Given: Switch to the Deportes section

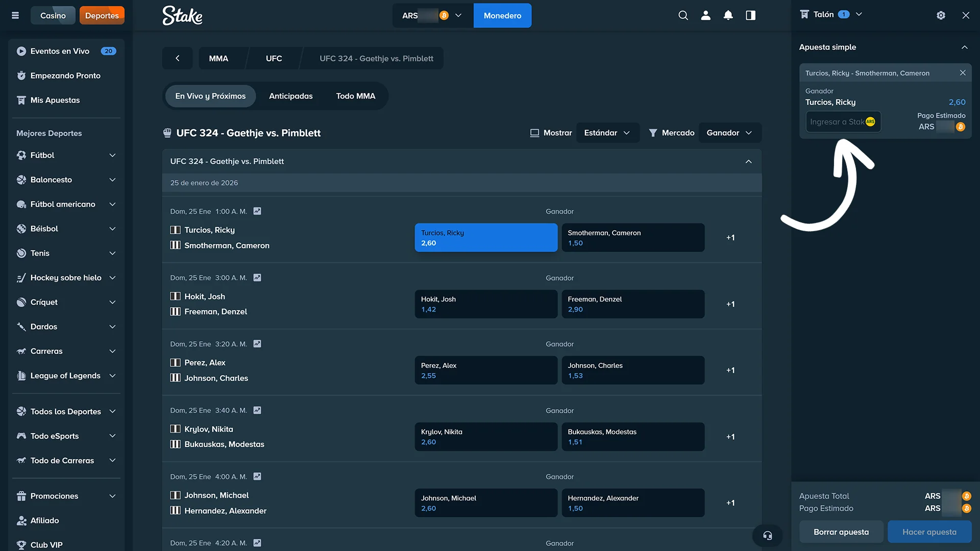Looking at the screenshot, I should point(102,15).
